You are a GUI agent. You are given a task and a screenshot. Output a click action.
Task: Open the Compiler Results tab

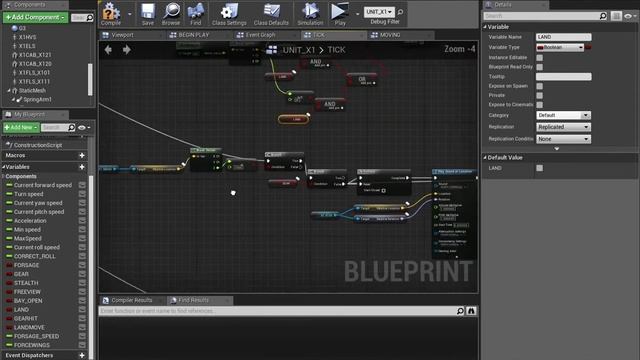pos(131,300)
